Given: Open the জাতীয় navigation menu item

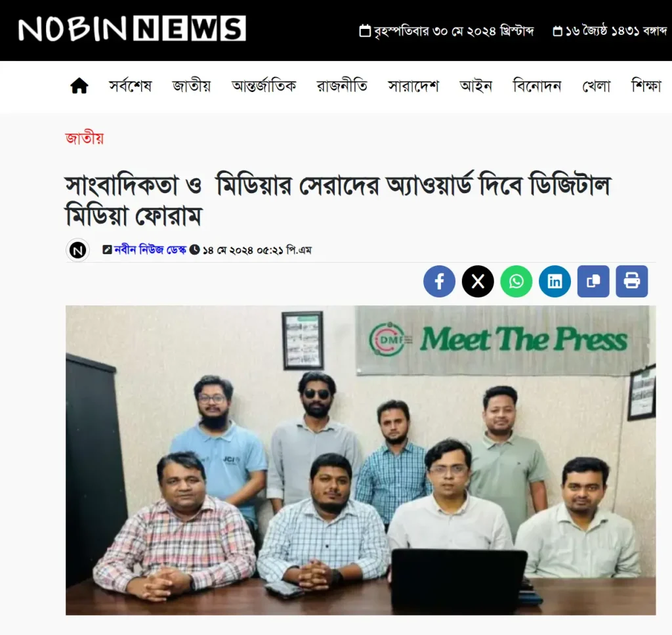Looking at the screenshot, I should (x=192, y=86).
